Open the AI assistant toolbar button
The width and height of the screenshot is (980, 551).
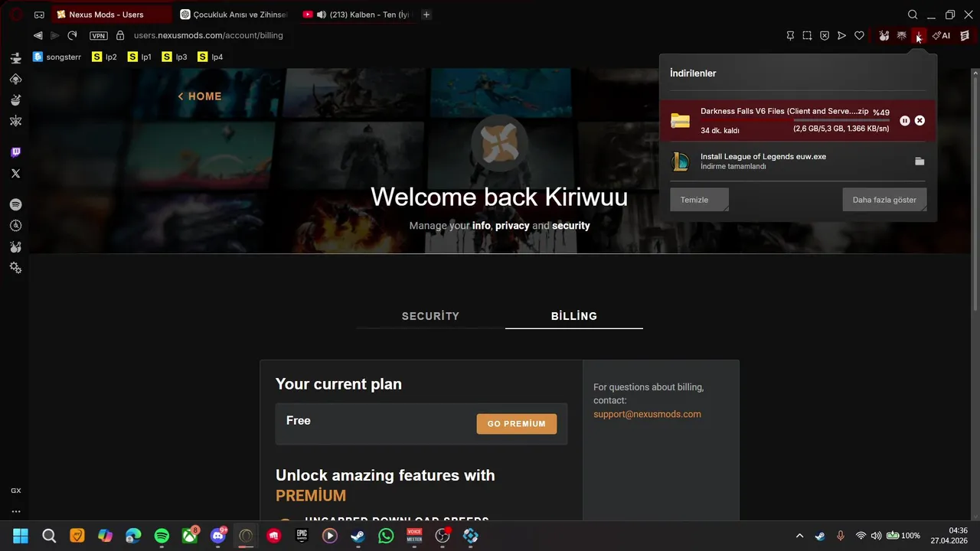pyautogui.click(x=941, y=35)
